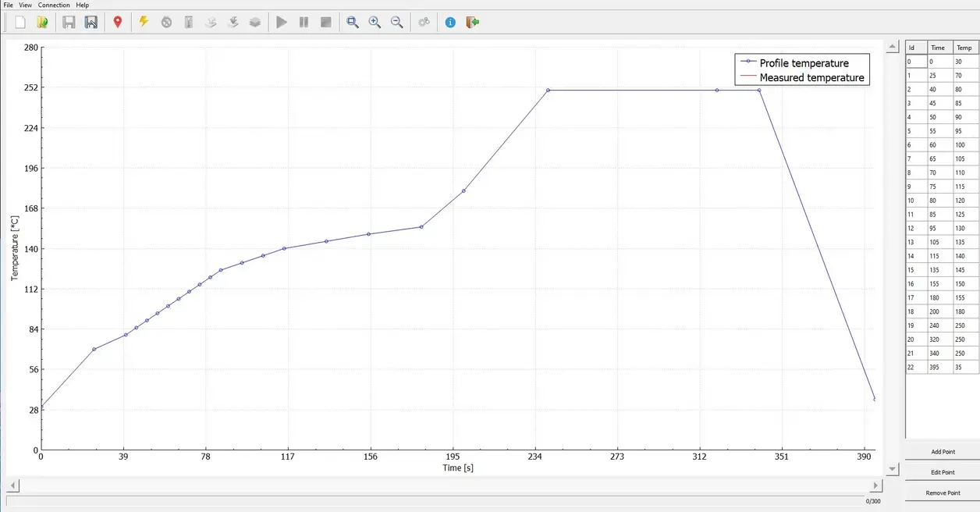980x512 pixels.
Task: Select the table row with Id 19
Action: point(942,325)
